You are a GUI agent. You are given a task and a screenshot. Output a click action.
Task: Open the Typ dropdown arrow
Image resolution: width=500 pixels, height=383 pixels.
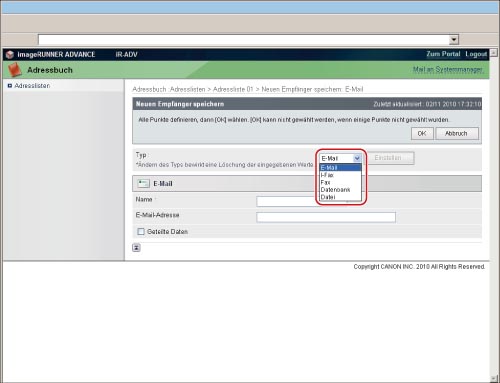tap(357, 158)
